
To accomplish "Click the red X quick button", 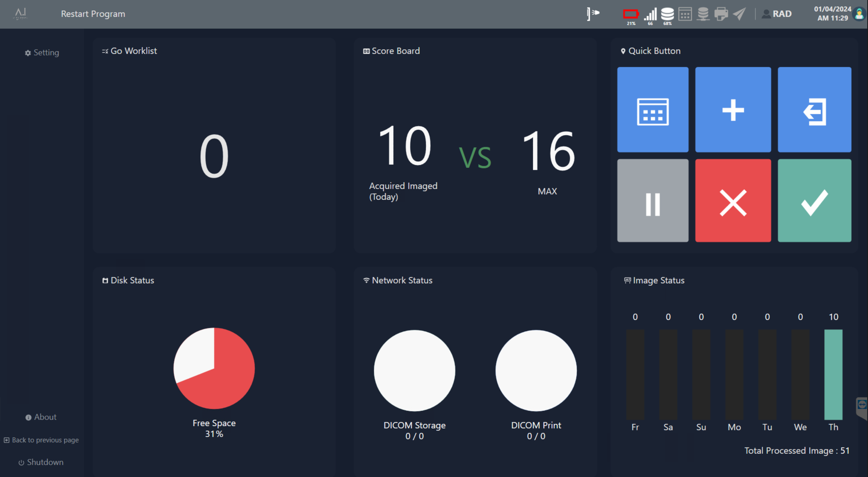I will tap(733, 201).
